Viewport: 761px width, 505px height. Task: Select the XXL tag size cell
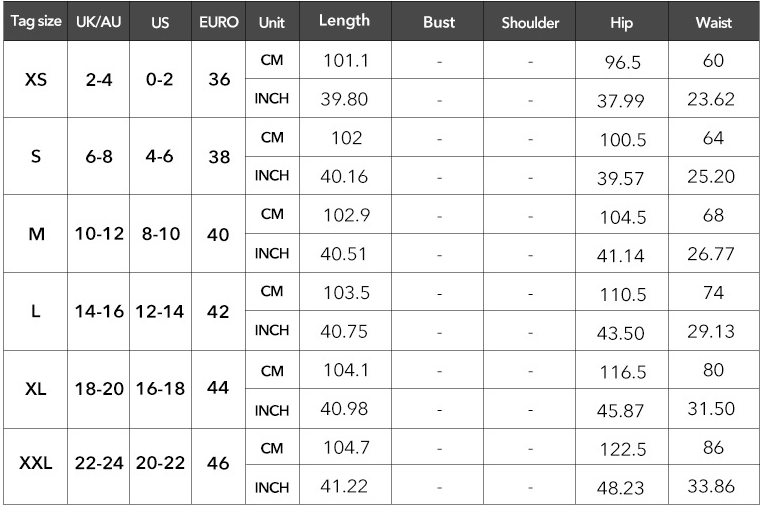tap(35, 463)
